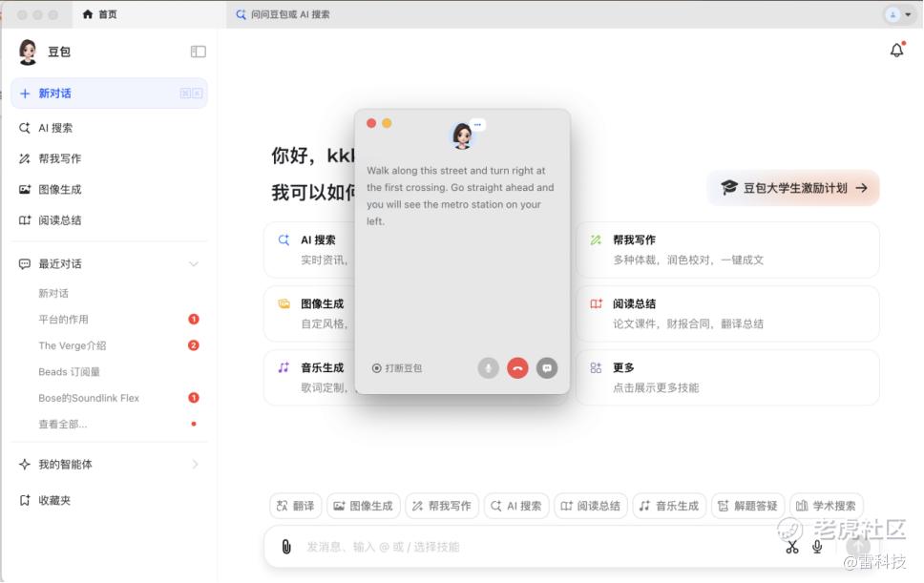Image resolution: width=924 pixels, height=583 pixels.
Task: Click the 我的智能体 sparkle icon
Action: (24, 465)
